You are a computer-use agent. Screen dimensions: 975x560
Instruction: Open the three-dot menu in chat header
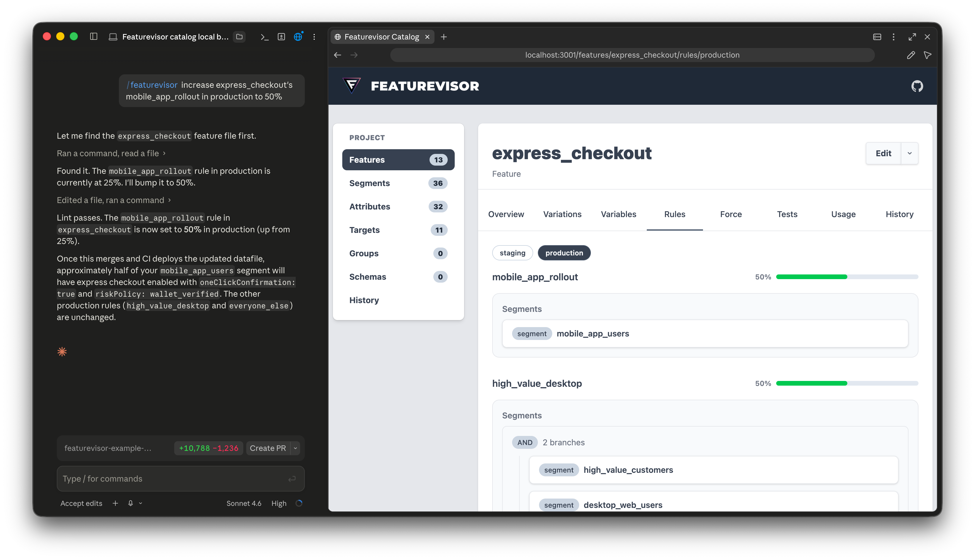pyautogui.click(x=314, y=37)
